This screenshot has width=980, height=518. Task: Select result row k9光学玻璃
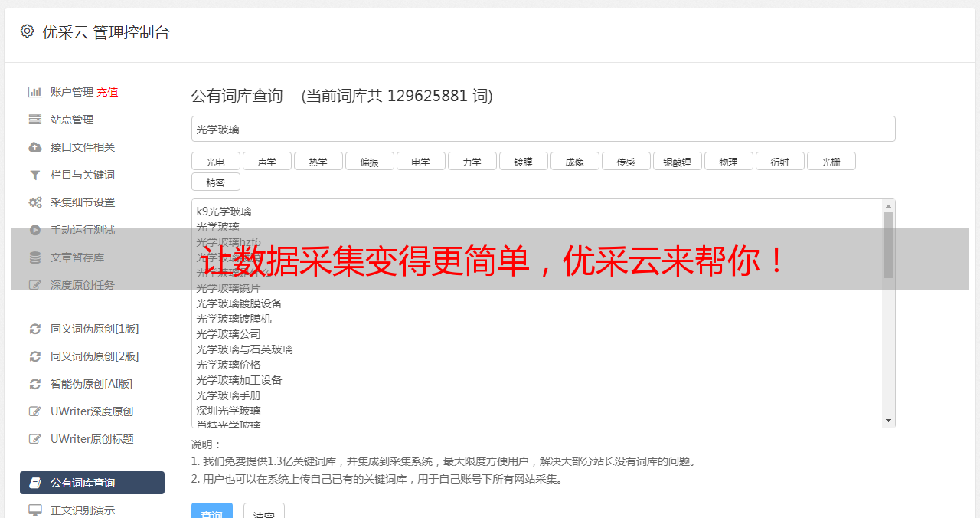[224, 211]
